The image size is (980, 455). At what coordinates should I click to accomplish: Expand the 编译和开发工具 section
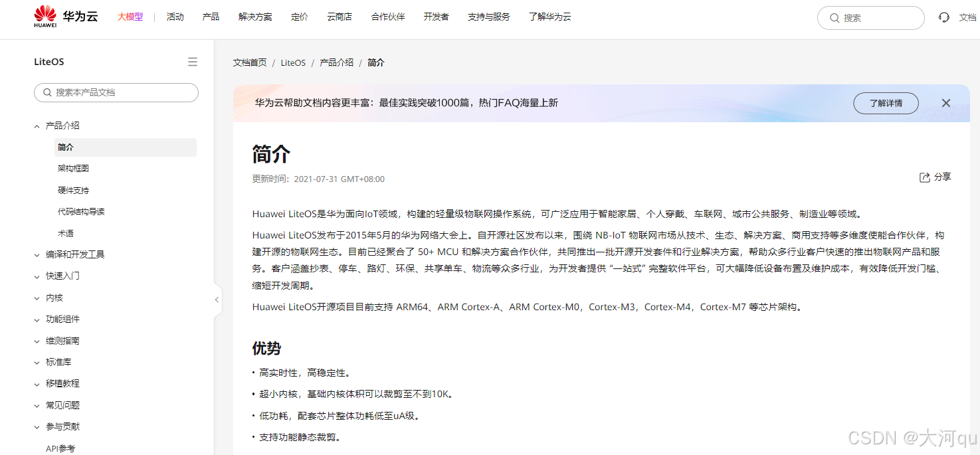pyautogui.click(x=37, y=254)
